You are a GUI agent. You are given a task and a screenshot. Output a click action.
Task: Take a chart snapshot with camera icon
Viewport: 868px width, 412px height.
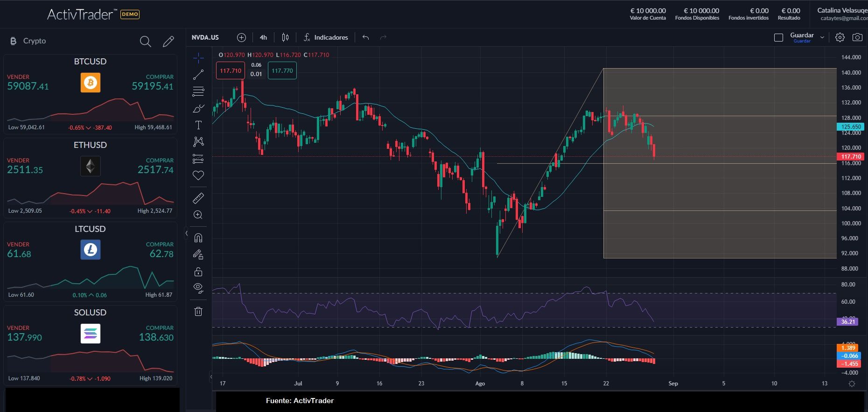pos(857,37)
